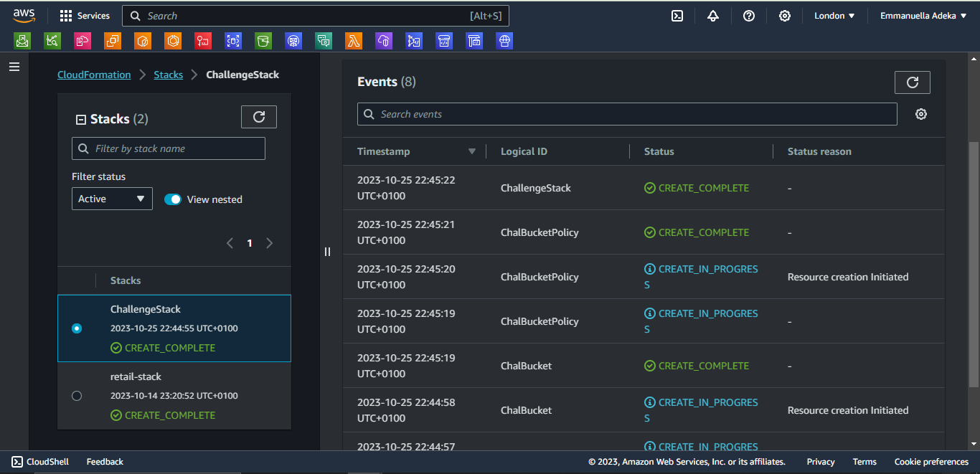980x474 pixels.
Task: Navigate to Stacks via the breadcrumb link
Action: pos(168,74)
